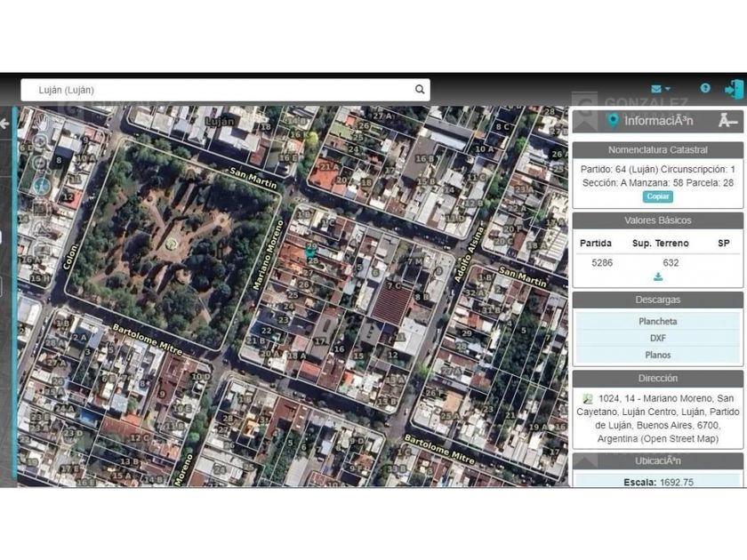Click the login door icon
The image size is (747, 560).
734,89
